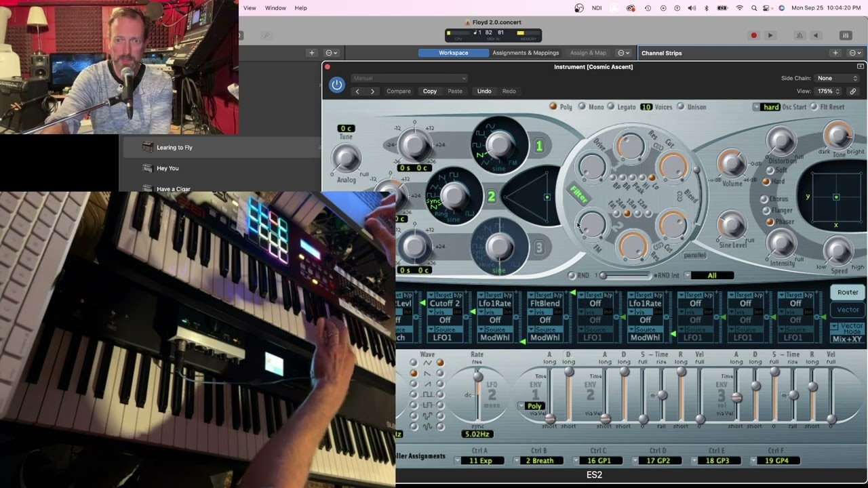Go to next preset with right arrow
This screenshot has width=868, height=488.
tap(372, 91)
